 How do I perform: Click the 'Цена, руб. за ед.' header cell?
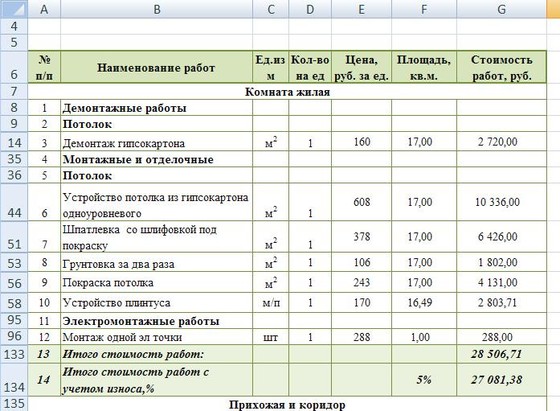(361, 67)
